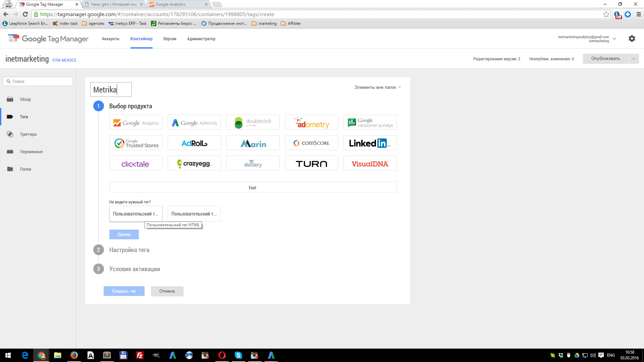Choose the Crazy Egg product tile
Viewport: 644px width, 362px height.
pos(194,163)
